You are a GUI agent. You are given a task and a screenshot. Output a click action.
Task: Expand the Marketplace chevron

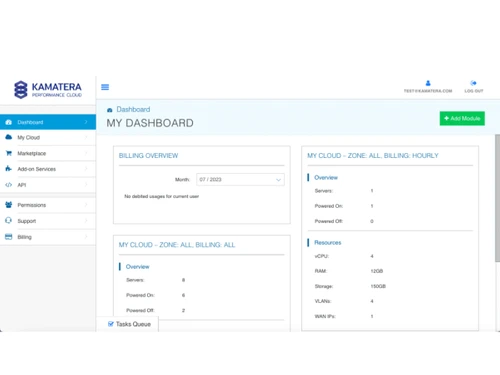86,153
